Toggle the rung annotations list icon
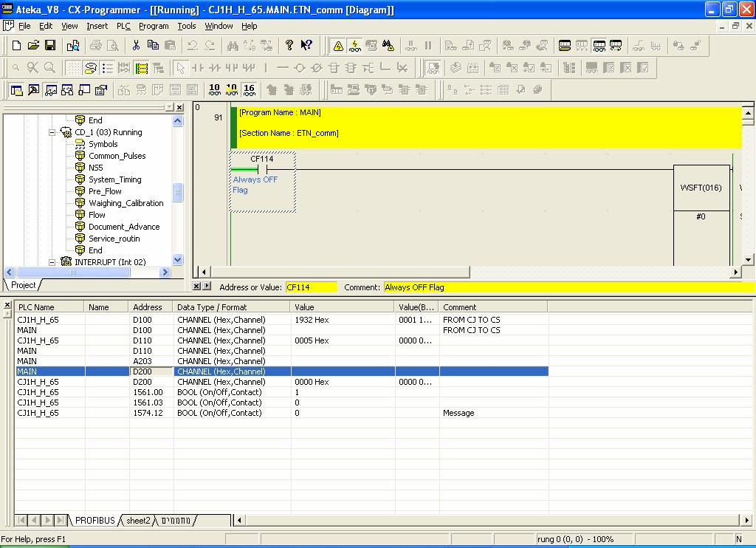Viewport: 756px width, 548px height. [107, 68]
